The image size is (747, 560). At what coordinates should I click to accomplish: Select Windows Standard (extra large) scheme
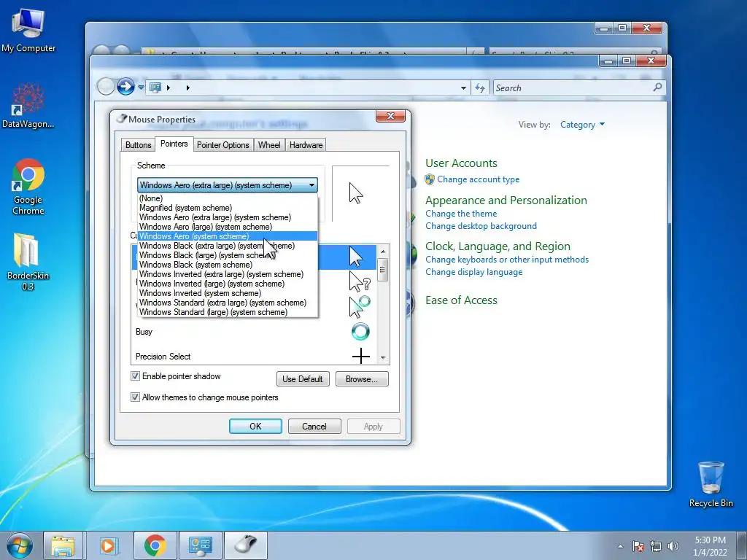pyautogui.click(x=228, y=303)
